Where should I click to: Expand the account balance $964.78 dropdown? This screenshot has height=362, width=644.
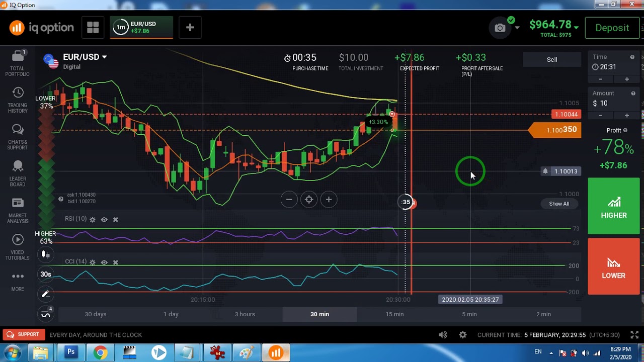(576, 28)
